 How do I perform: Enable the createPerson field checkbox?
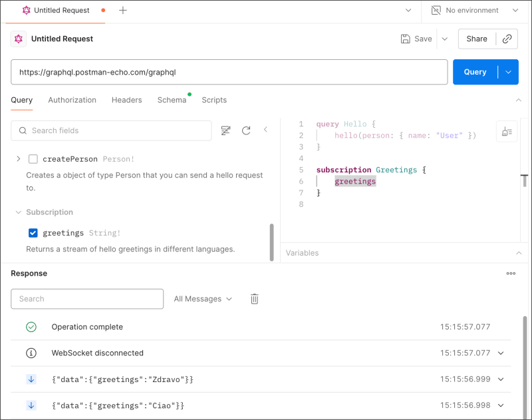pos(33,159)
